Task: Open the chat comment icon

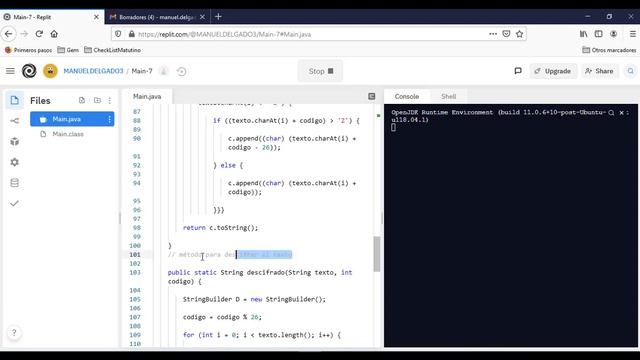Action: (x=518, y=71)
